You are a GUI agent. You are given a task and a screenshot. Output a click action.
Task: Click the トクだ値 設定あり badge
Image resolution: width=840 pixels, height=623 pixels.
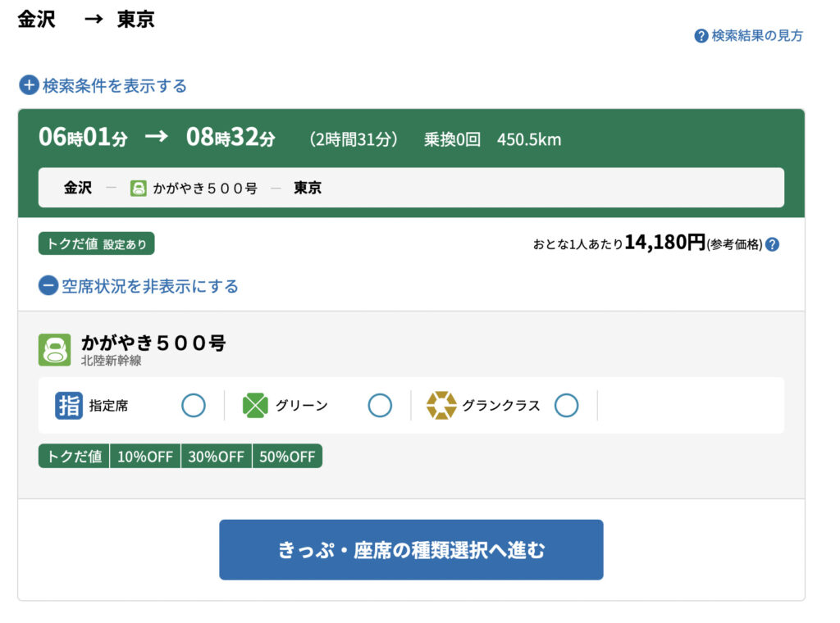(x=97, y=243)
